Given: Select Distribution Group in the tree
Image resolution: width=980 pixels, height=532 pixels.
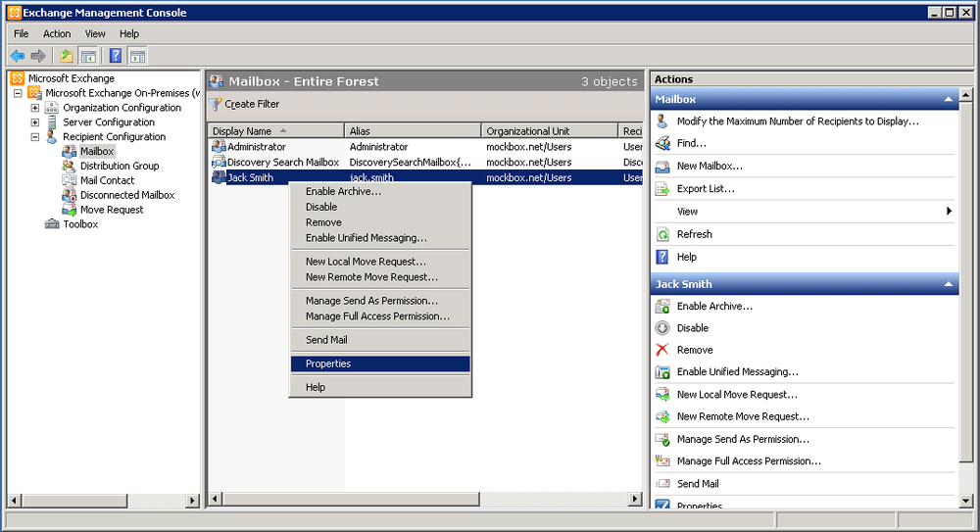Looking at the screenshot, I should (x=120, y=167).
